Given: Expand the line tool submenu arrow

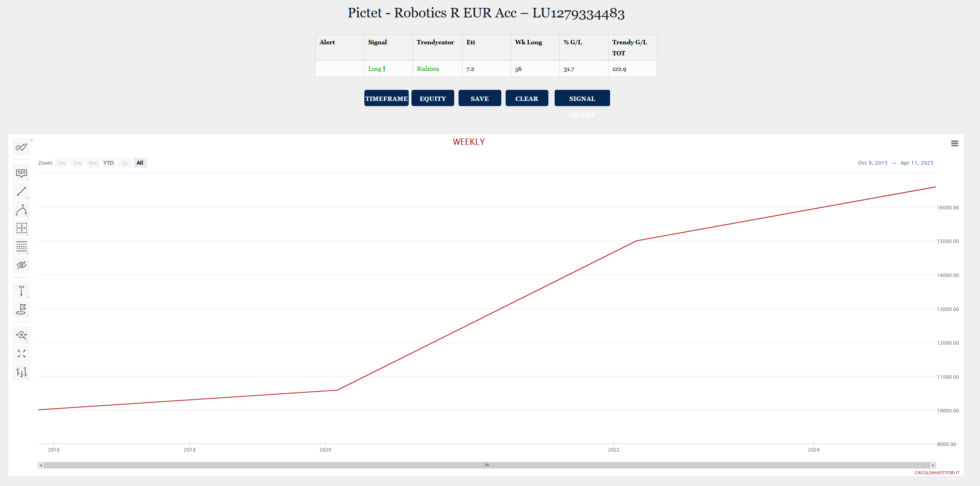Looking at the screenshot, I should 27,197.
